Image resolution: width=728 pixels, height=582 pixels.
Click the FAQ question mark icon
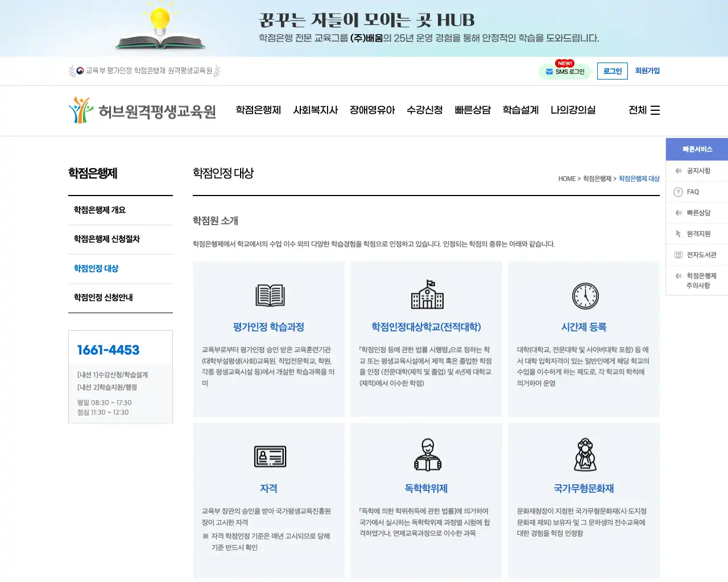click(678, 192)
